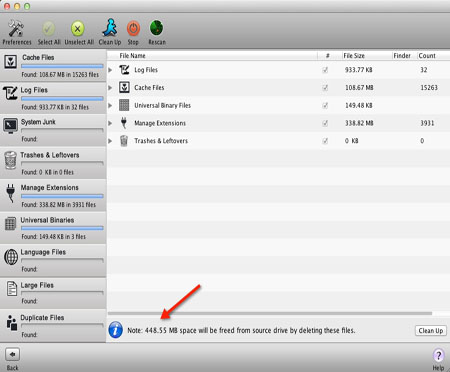
Task: Click '933.77 KB' size in Log Files row
Action: click(x=359, y=70)
